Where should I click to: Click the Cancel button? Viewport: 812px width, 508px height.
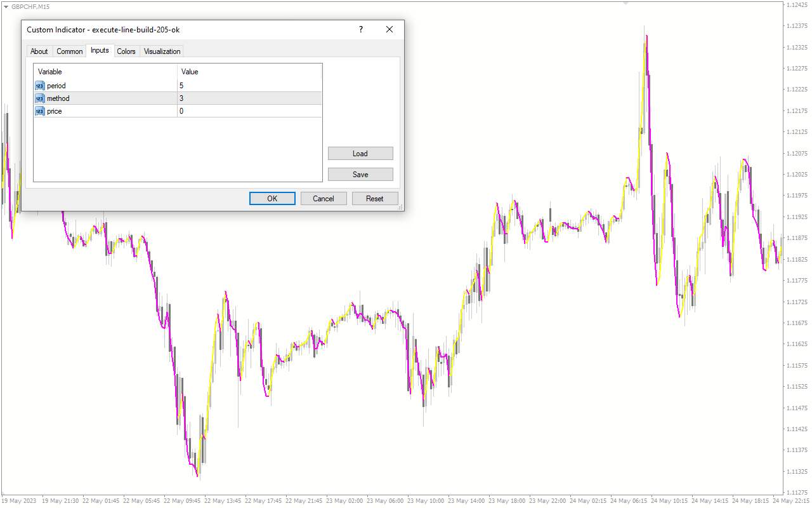324,199
